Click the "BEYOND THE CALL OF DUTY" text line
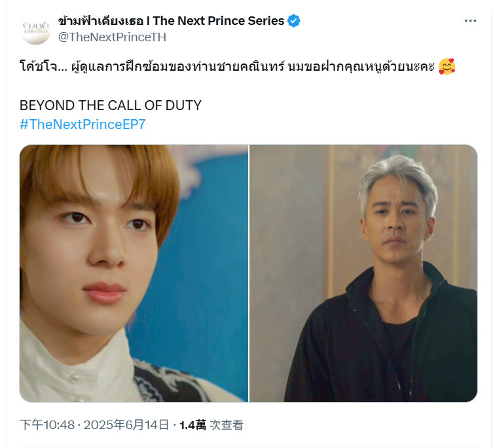The image size is (495, 448). click(x=111, y=105)
